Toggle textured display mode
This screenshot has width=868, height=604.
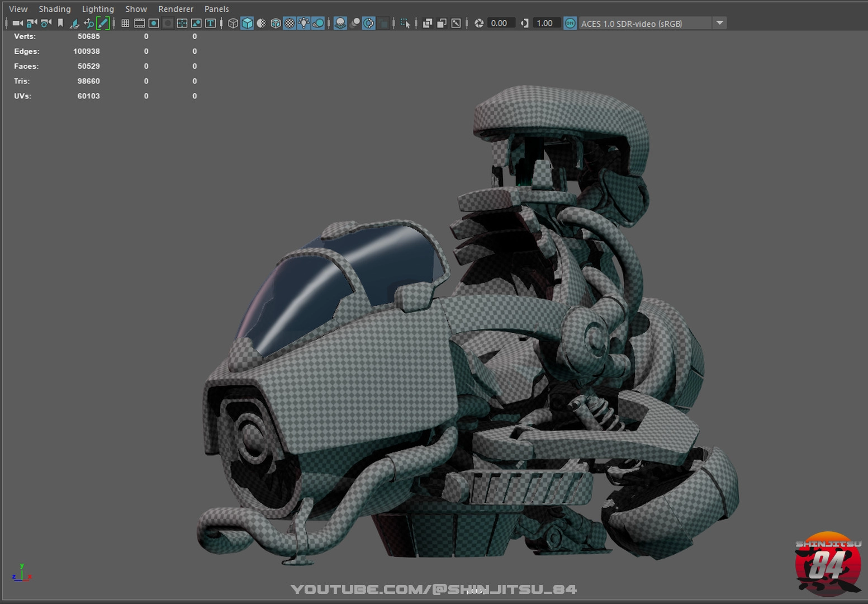[290, 23]
